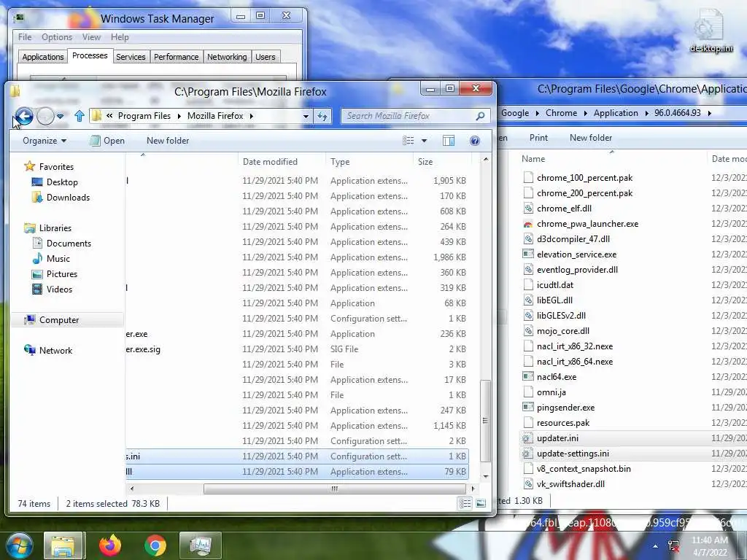Switch to the Performance tab
The height and width of the screenshot is (560, 747).
(176, 57)
